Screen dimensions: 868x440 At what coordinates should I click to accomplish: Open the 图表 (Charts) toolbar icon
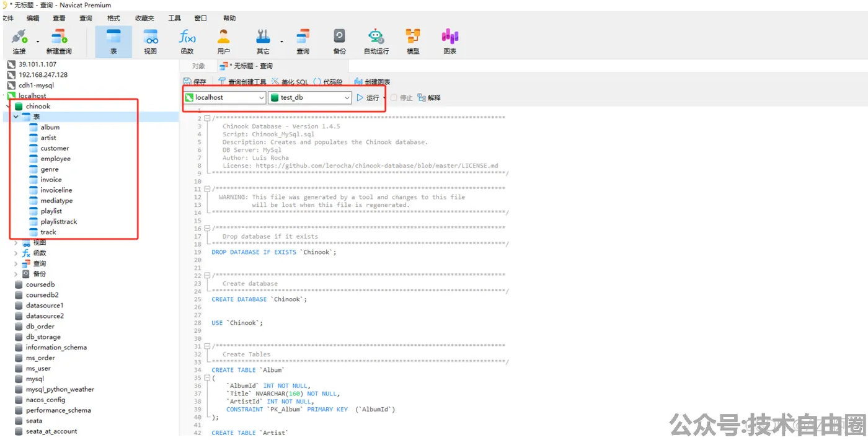[450, 42]
